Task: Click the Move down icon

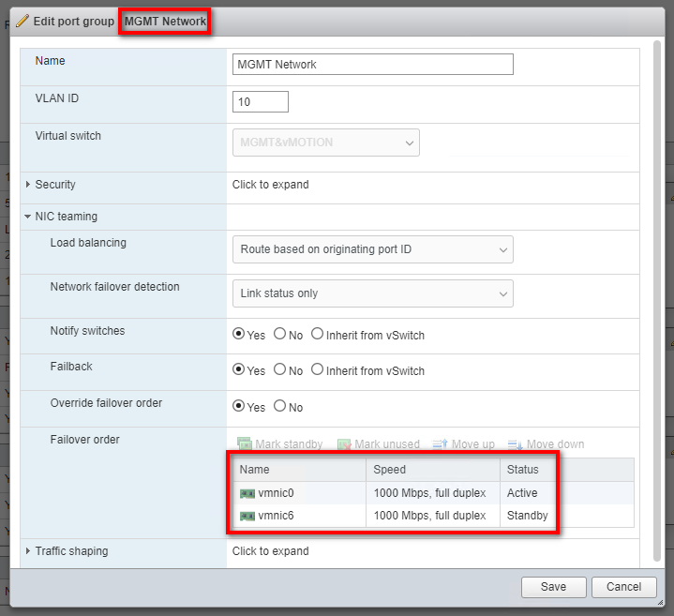Action: tap(515, 444)
